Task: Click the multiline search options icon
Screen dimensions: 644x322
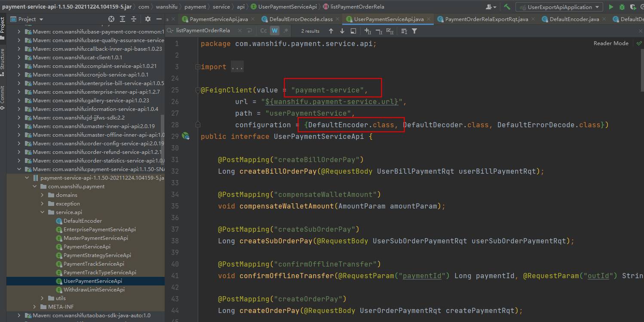Action: [404, 31]
